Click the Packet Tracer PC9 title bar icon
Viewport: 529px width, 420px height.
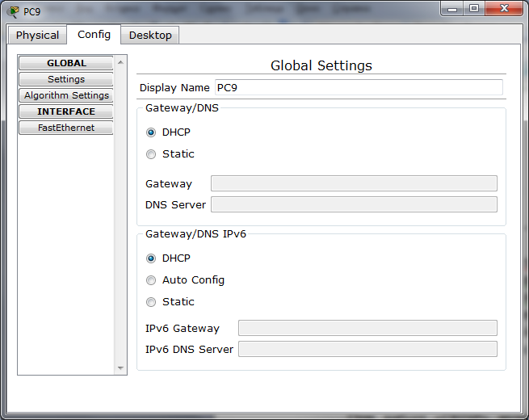13,11
